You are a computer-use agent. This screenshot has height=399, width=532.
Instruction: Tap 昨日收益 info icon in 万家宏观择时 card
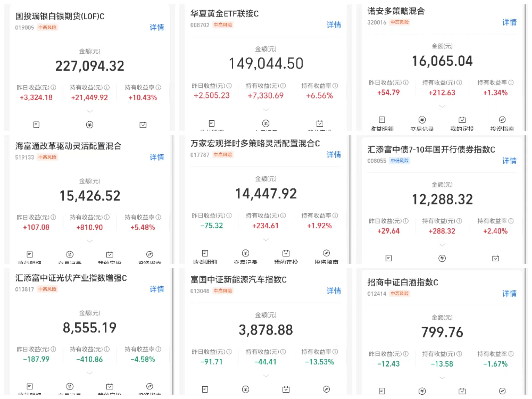pyautogui.click(x=229, y=216)
